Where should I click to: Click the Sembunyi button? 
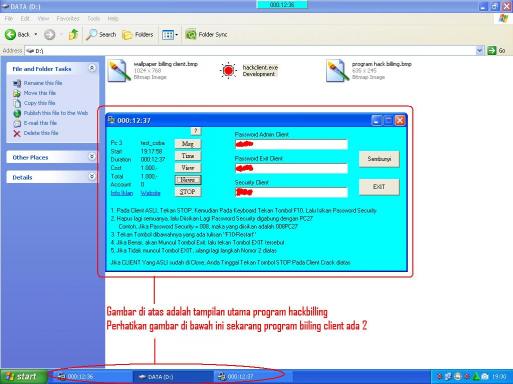[x=379, y=159]
